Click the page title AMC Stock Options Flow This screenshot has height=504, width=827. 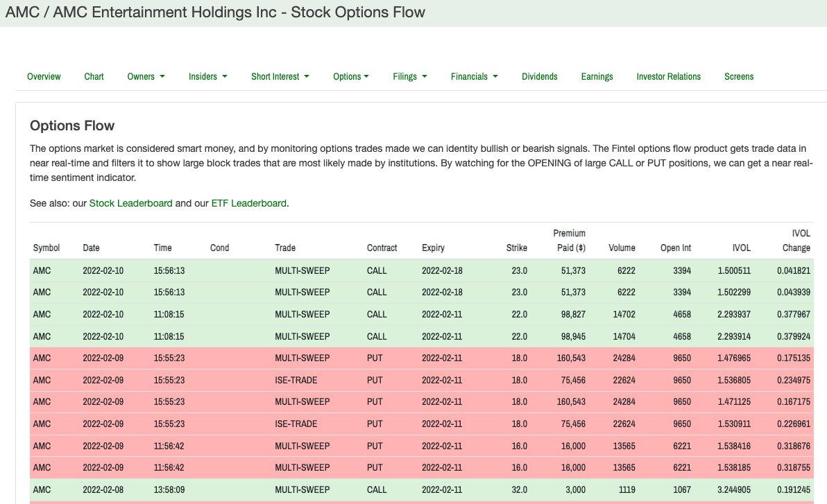(x=215, y=12)
